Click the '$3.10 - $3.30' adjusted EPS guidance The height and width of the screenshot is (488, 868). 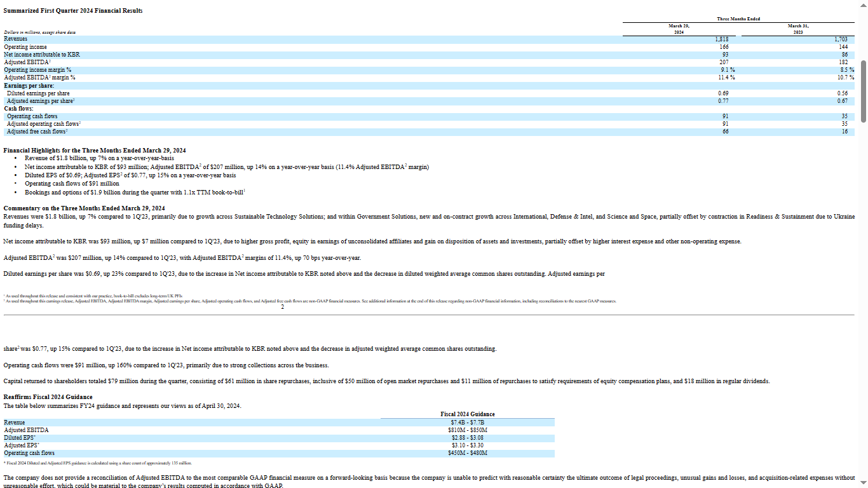click(x=468, y=445)
